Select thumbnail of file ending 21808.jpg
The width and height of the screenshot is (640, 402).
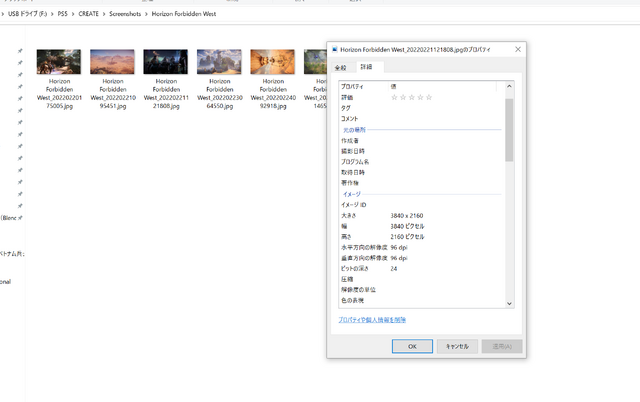(166, 62)
